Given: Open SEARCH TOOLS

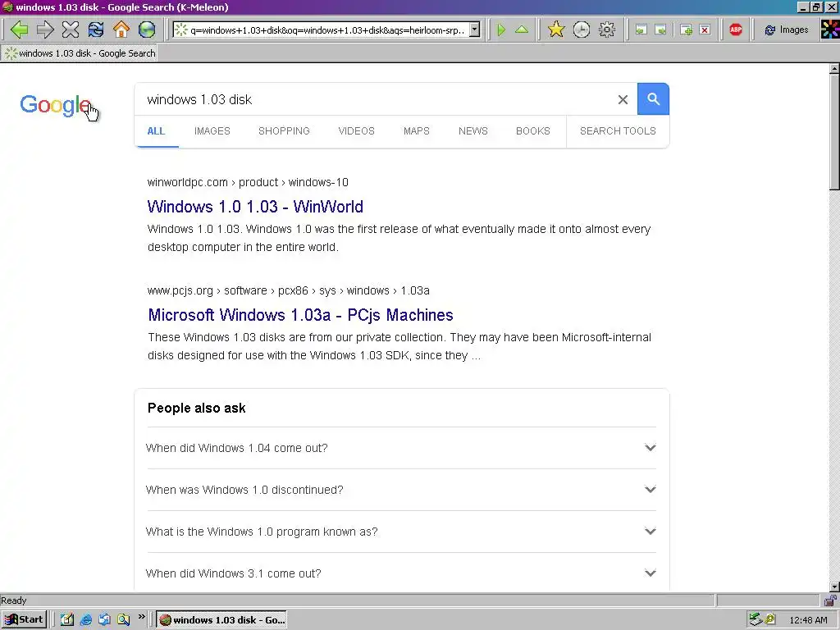Looking at the screenshot, I should (x=618, y=131).
